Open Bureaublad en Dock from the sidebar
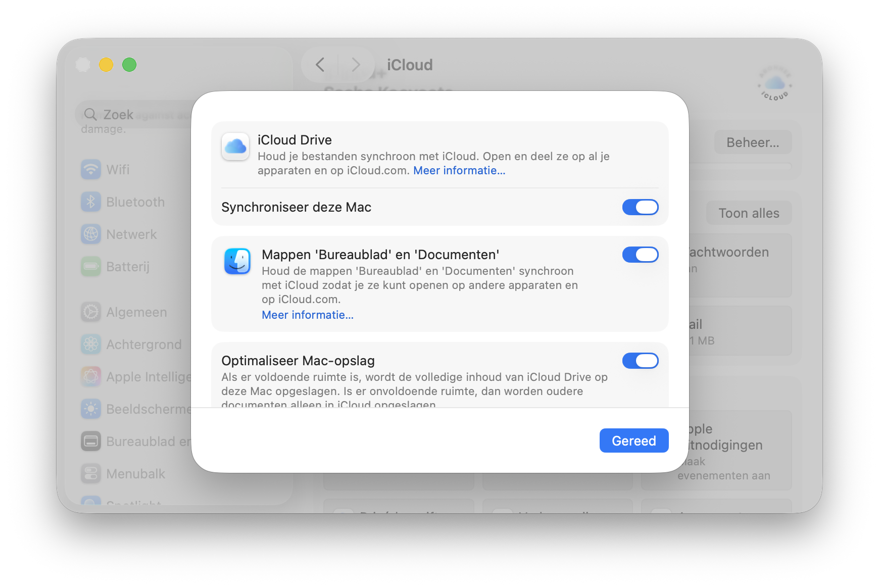 pyautogui.click(x=90, y=441)
